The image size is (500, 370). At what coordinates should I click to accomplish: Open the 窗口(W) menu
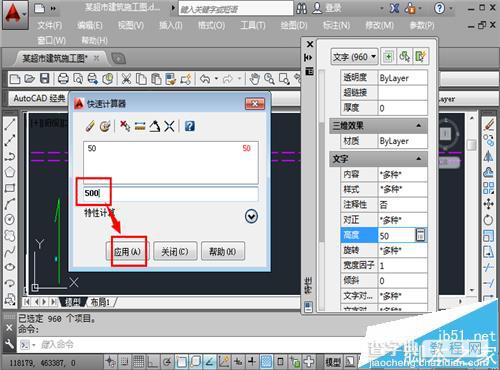point(51,41)
